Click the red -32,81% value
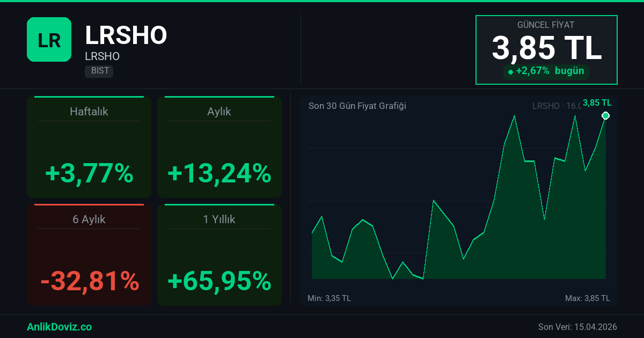The width and height of the screenshot is (644, 338). tap(90, 281)
